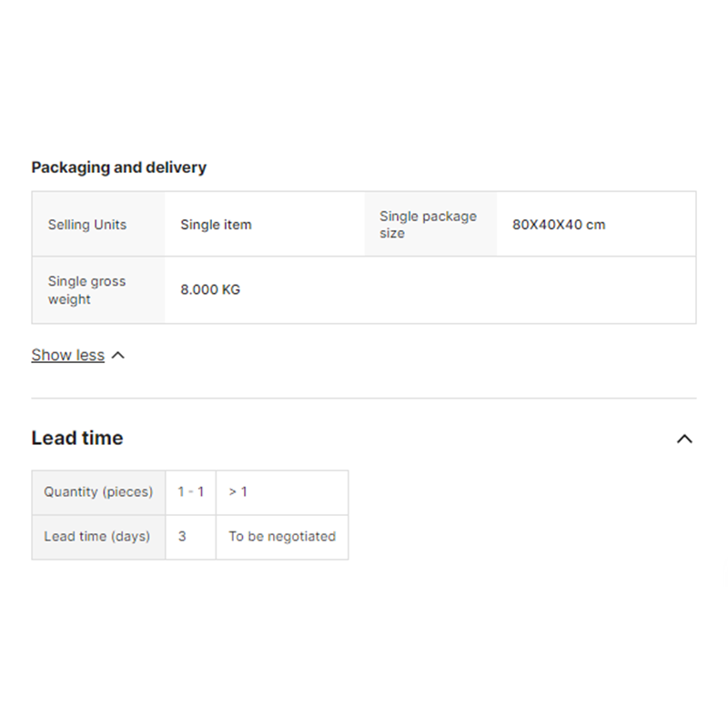
Task: Select the > 1 quantity cell
Action: tap(238, 492)
